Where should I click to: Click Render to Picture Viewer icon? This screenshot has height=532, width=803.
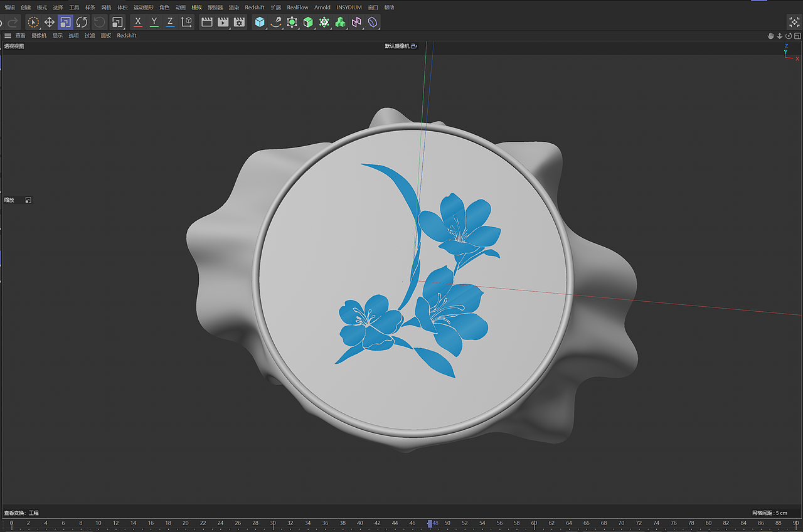coord(223,22)
